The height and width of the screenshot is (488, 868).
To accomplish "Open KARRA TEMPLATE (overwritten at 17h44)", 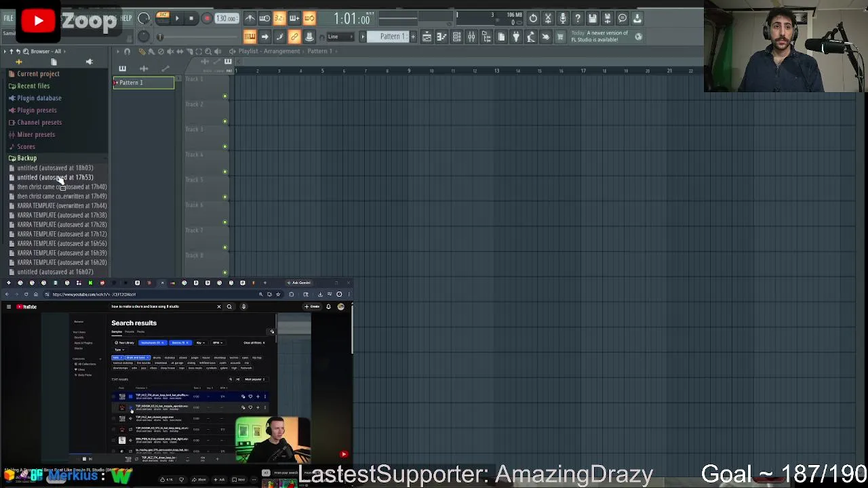I will click(x=62, y=206).
